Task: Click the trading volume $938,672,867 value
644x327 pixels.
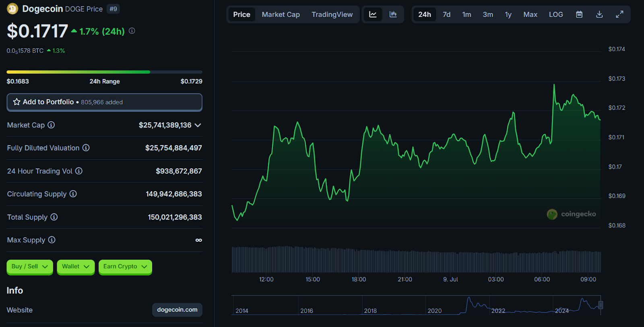Action: coord(179,171)
